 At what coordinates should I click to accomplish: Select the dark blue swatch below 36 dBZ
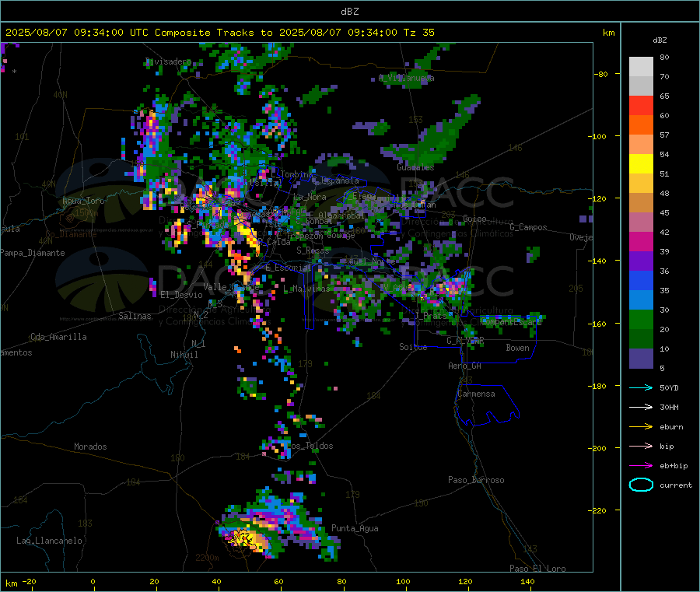pyautogui.click(x=641, y=281)
